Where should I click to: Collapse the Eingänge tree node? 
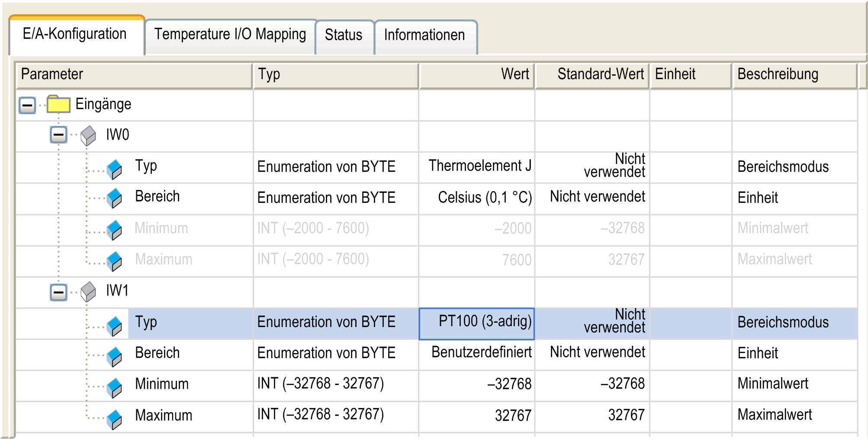[x=27, y=105]
